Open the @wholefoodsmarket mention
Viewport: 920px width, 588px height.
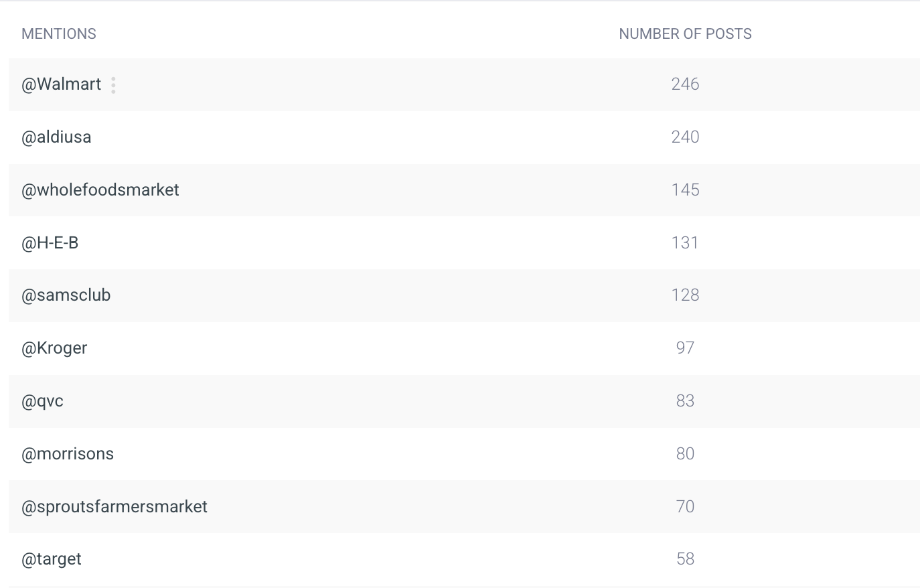[100, 190]
